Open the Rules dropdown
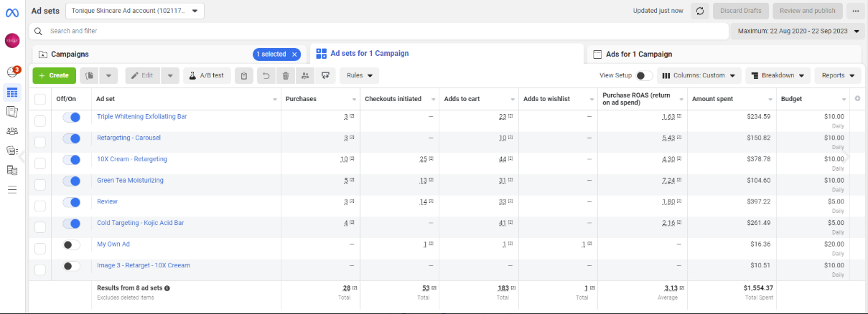Image resolution: width=868 pixels, height=314 pixels. pyautogui.click(x=359, y=75)
